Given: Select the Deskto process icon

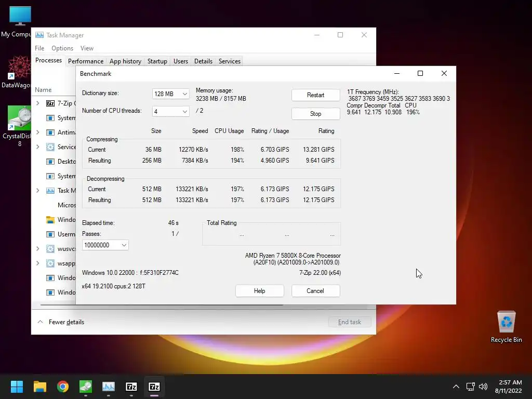Looking at the screenshot, I should 50,162.
